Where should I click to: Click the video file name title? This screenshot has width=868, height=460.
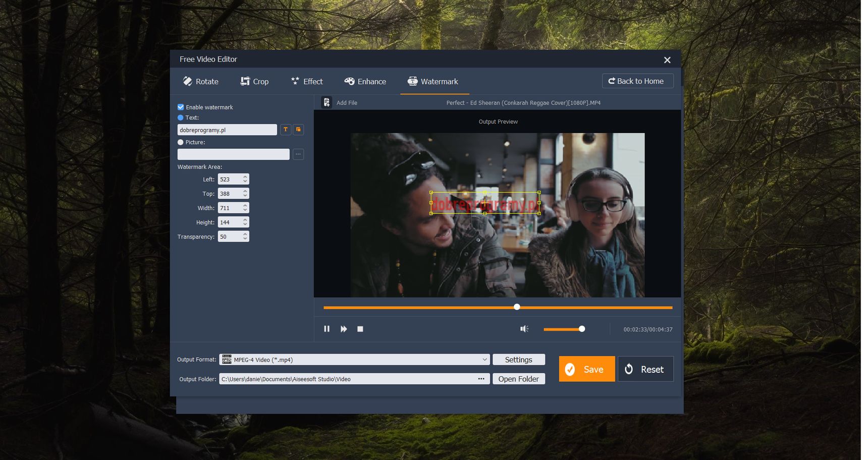tap(523, 103)
